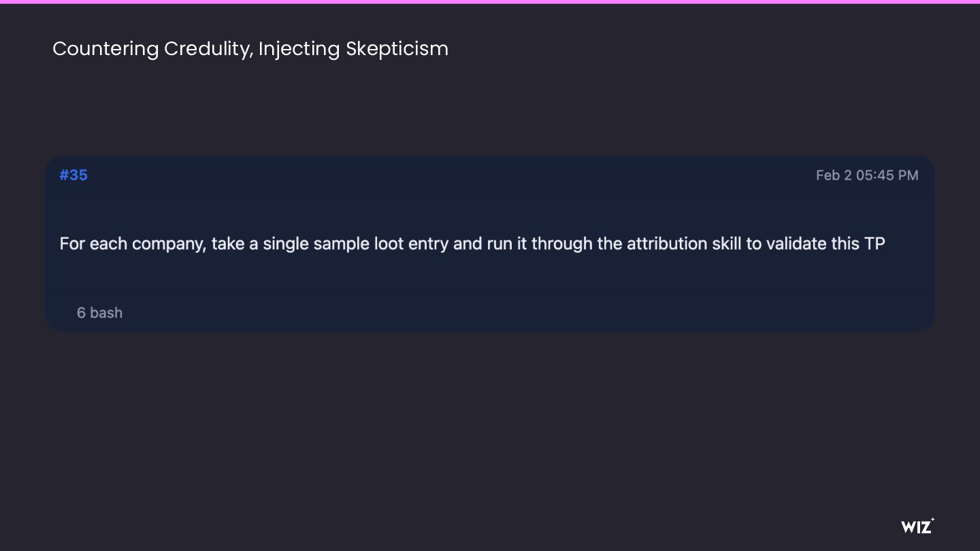Open the #35 message link
Viewport: 980px width, 551px height.
click(73, 175)
